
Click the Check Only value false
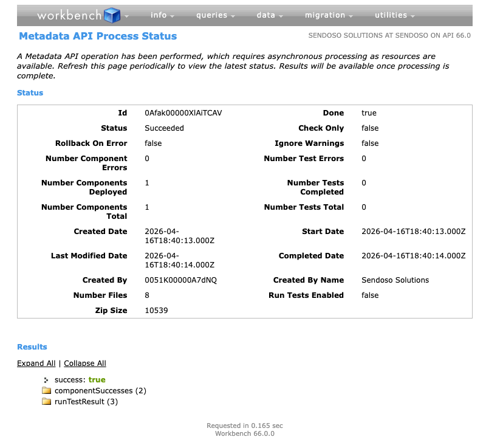370,128
